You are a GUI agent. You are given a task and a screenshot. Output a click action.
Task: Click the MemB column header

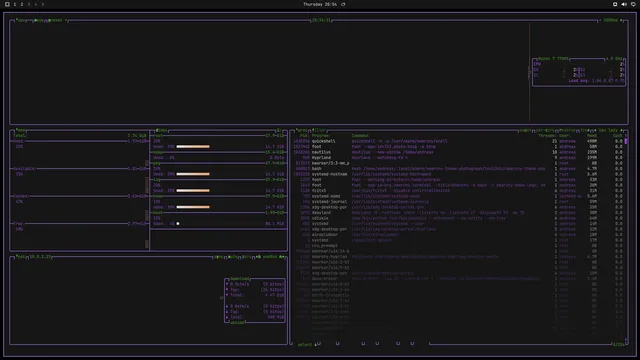[592, 136]
